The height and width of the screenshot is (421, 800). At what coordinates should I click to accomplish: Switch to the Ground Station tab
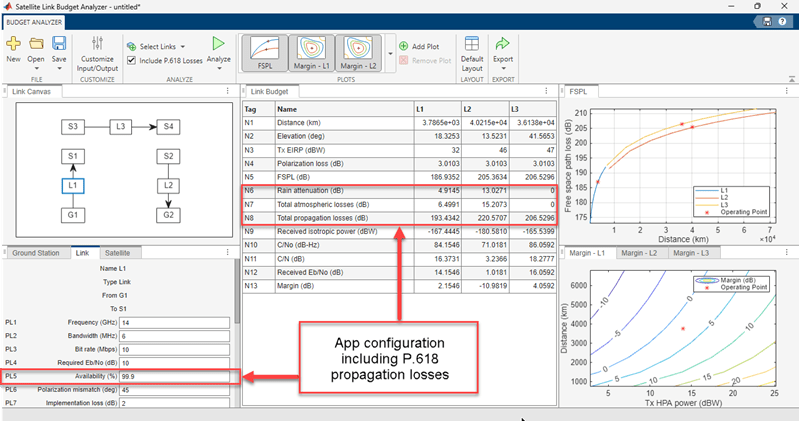pos(36,253)
